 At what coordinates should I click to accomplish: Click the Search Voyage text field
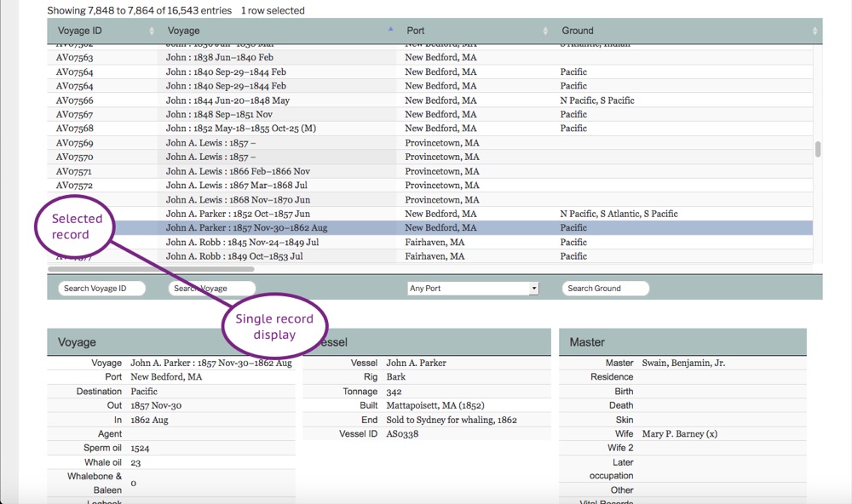click(x=211, y=289)
